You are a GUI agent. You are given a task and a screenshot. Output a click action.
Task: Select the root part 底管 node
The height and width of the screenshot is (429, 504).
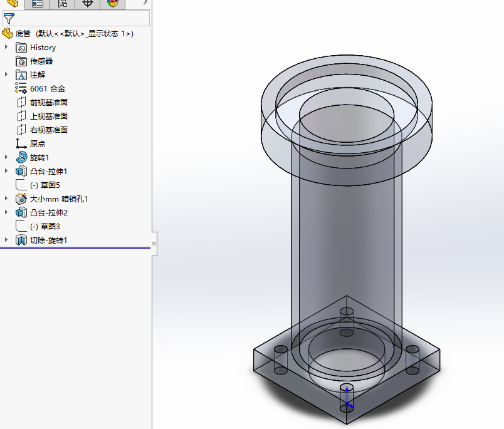pos(74,33)
